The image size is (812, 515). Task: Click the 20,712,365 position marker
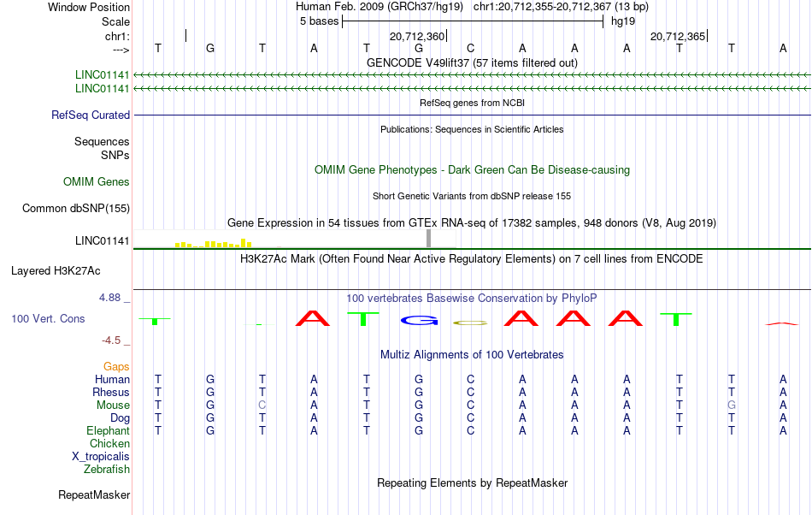679,36
